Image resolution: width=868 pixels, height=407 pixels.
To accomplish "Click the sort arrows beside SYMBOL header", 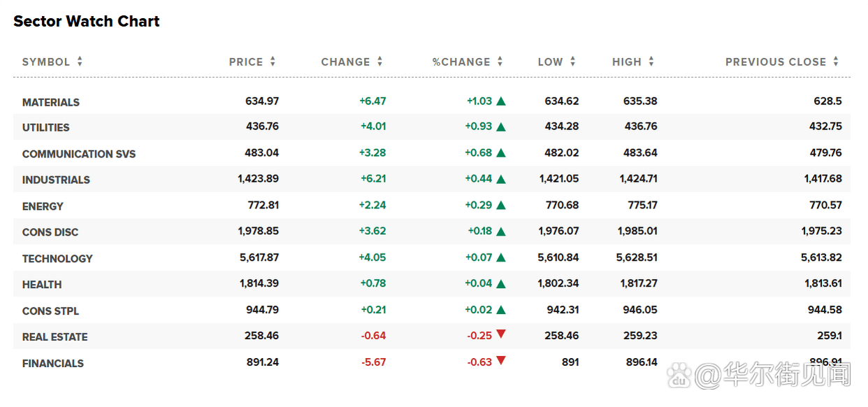I will click(80, 62).
